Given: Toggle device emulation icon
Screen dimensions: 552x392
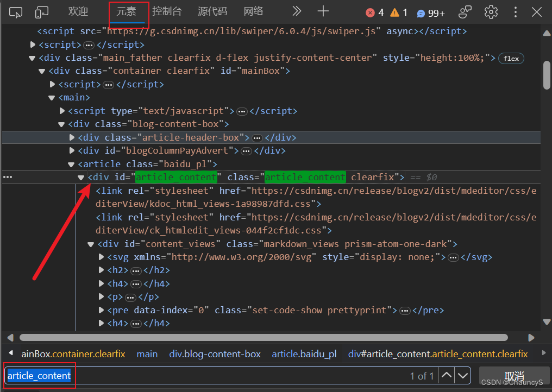Looking at the screenshot, I should (41, 12).
